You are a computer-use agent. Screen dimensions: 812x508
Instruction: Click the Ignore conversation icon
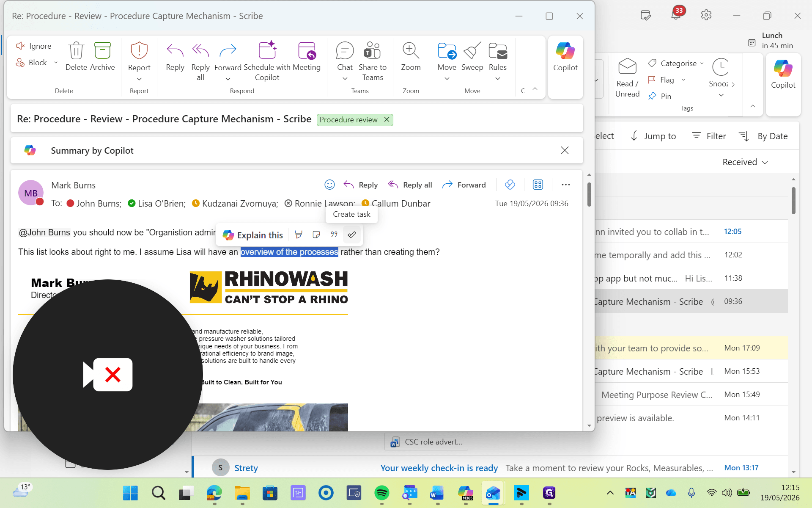point(20,46)
